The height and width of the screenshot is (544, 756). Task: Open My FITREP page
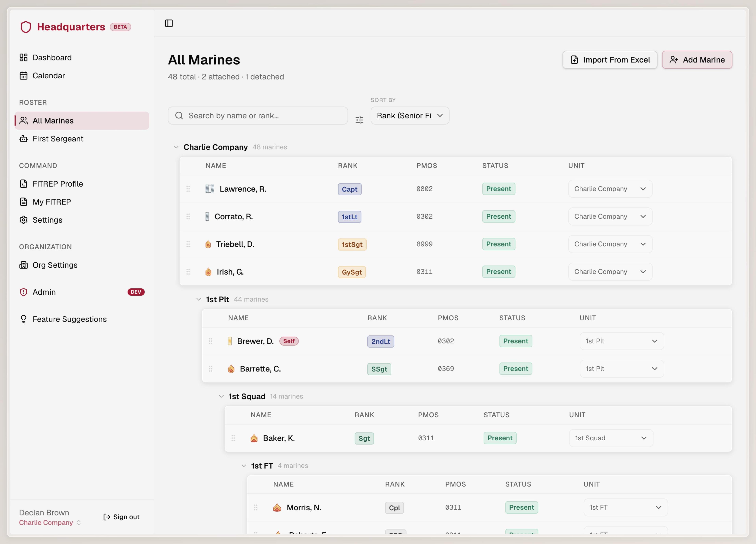tap(82, 202)
